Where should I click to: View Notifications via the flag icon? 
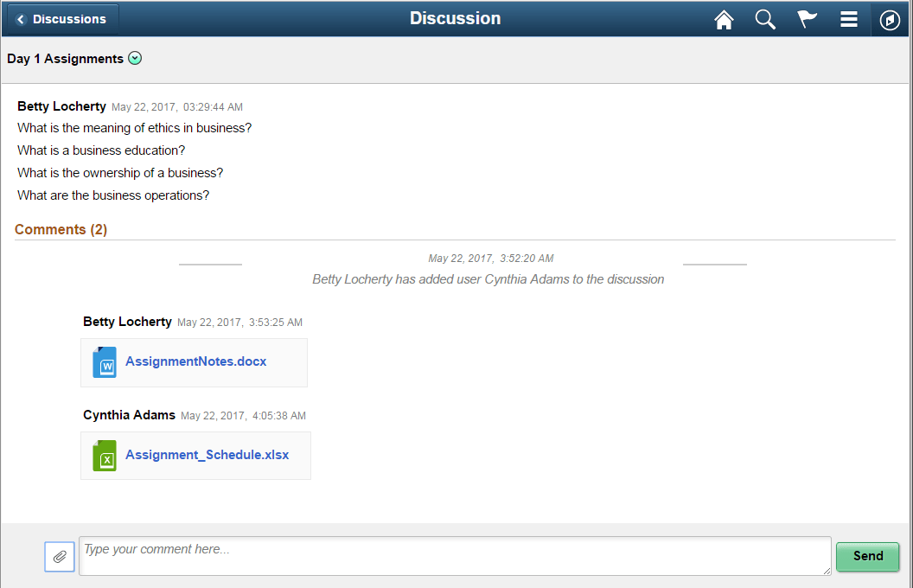(x=807, y=18)
